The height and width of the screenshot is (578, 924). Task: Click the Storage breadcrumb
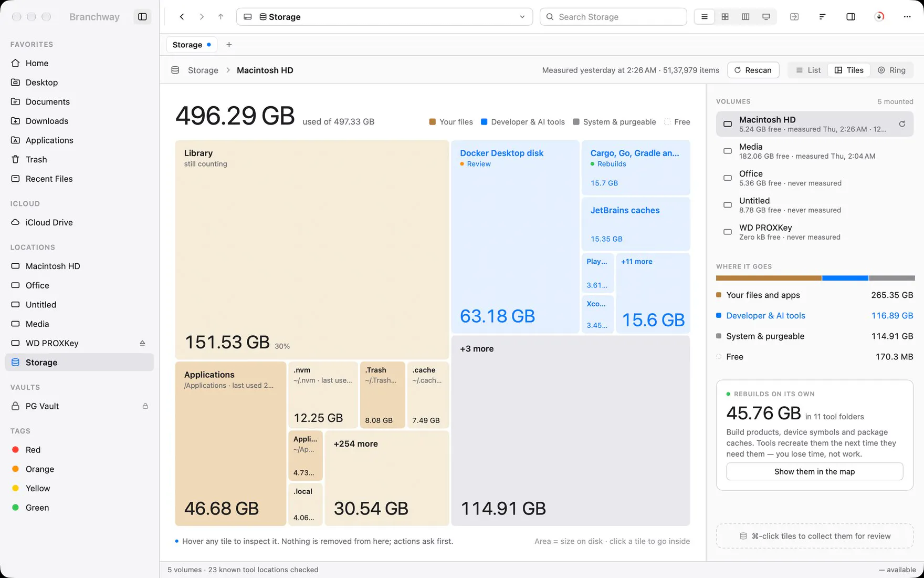pyautogui.click(x=203, y=70)
